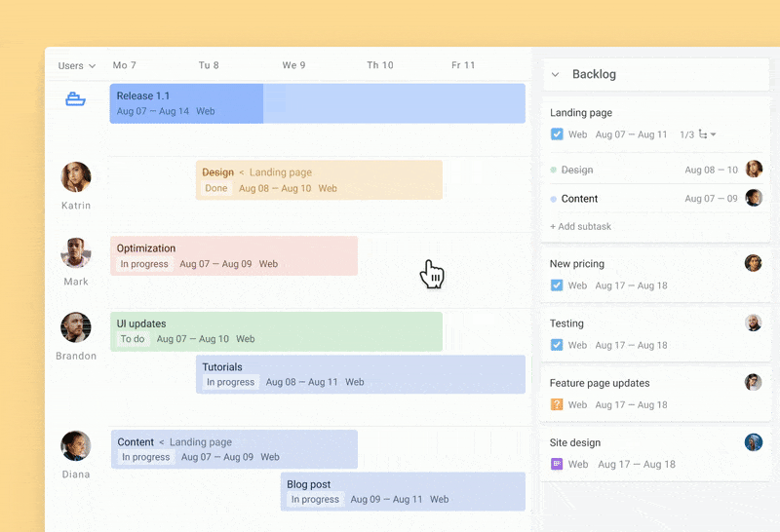Select the Design subtask in Backlog

click(x=577, y=170)
